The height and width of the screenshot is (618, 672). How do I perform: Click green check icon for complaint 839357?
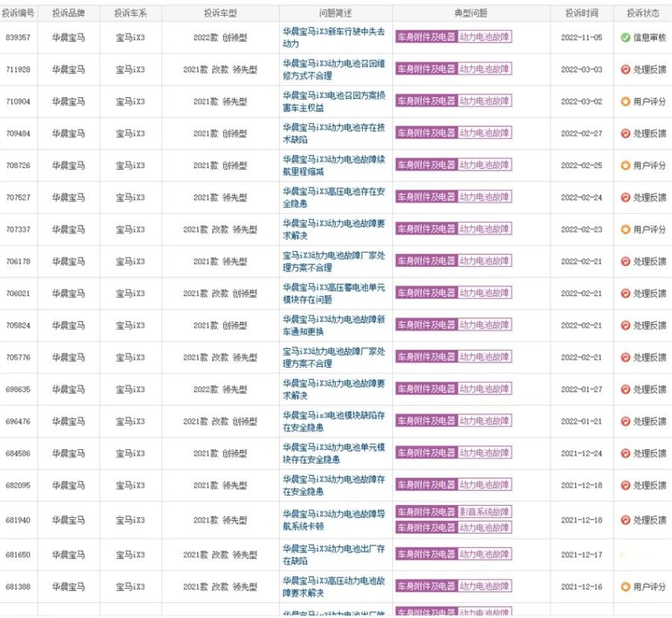pos(625,38)
